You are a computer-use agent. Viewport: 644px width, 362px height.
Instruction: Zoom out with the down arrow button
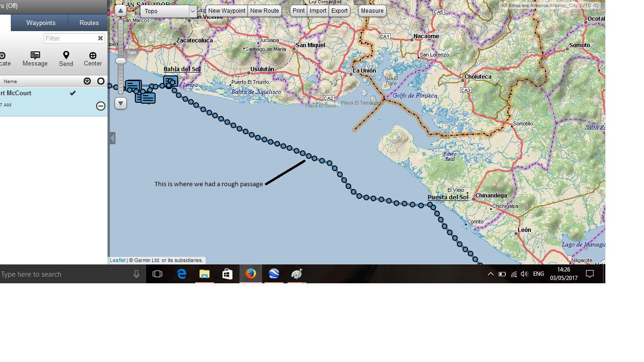click(x=121, y=103)
